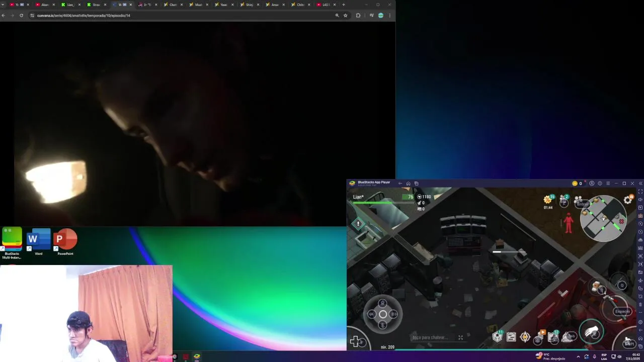Click the center of the movement joystick
The width and height of the screenshot is (644, 362).
[x=383, y=314]
